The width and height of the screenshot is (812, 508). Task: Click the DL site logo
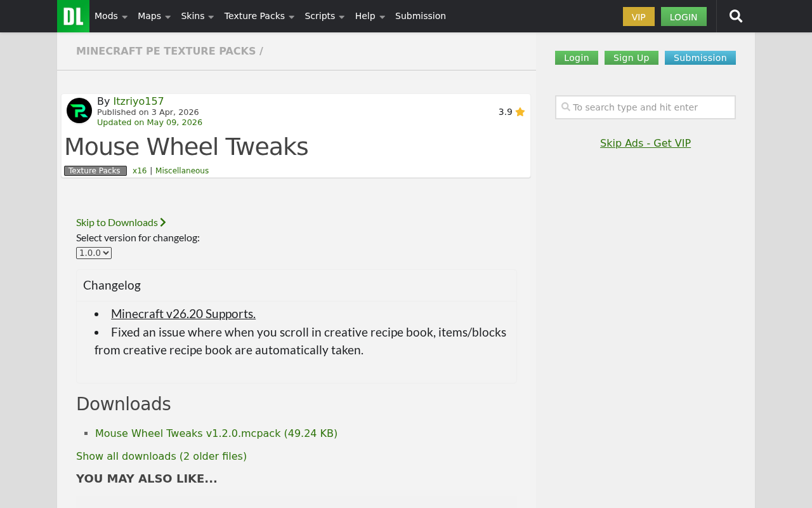click(x=73, y=16)
